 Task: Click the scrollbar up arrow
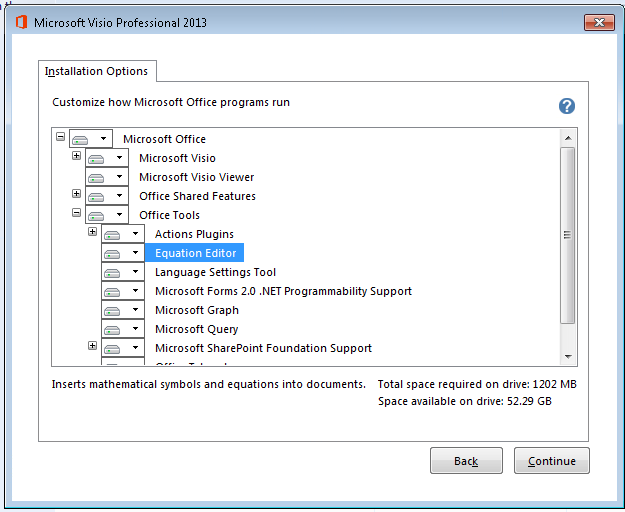pyautogui.click(x=568, y=138)
